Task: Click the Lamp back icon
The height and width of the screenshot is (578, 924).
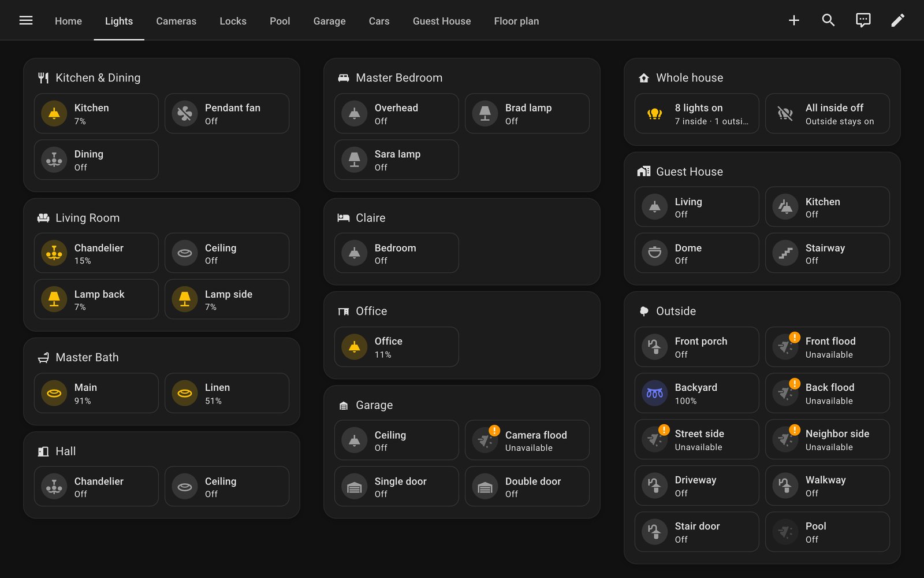Action: 54,299
